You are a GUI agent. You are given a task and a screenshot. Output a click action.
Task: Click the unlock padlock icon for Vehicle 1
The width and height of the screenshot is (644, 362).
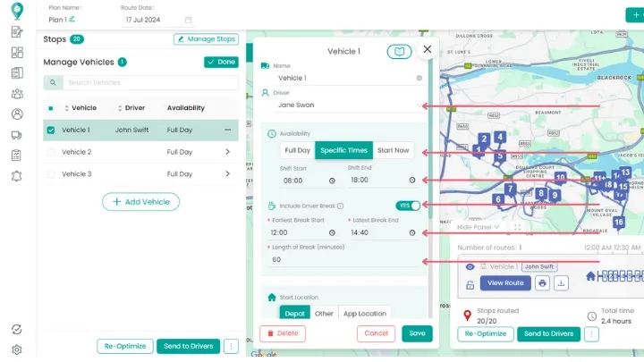coord(470,284)
